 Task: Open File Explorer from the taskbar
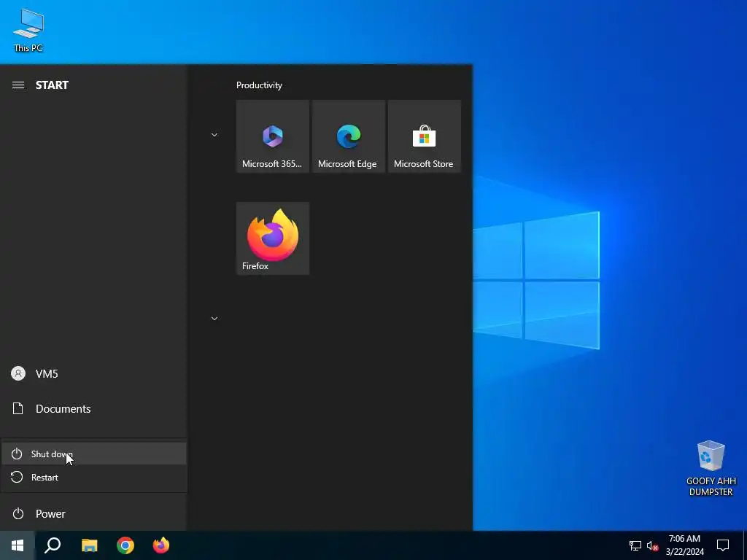pyautogui.click(x=89, y=545)
